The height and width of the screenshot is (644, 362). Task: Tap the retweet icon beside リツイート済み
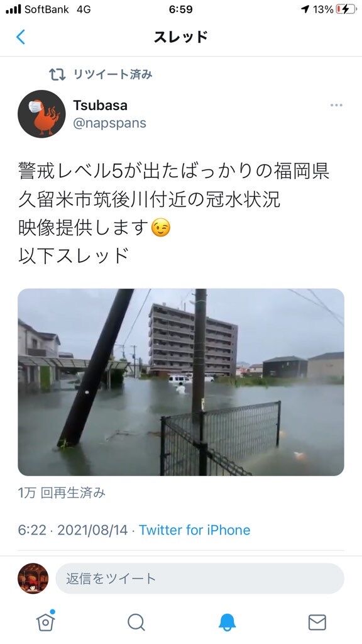click(x=57, y=74)
